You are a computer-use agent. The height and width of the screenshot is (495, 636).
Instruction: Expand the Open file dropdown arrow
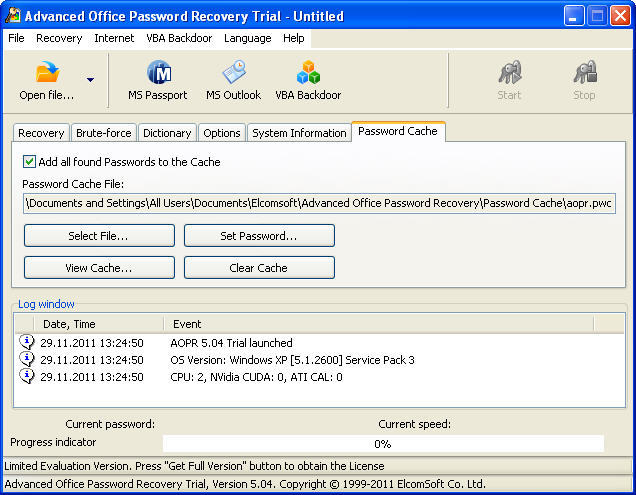point(90,80)
